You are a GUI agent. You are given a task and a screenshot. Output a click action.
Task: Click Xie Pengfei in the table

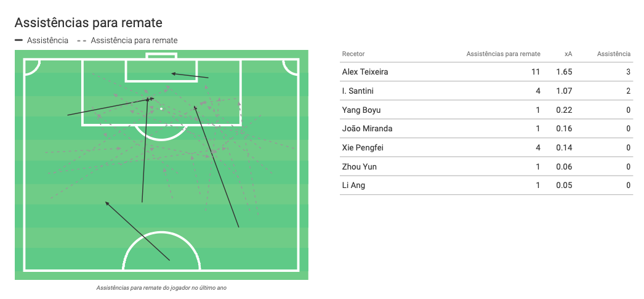pyautogui.click(x=363, y=147)
